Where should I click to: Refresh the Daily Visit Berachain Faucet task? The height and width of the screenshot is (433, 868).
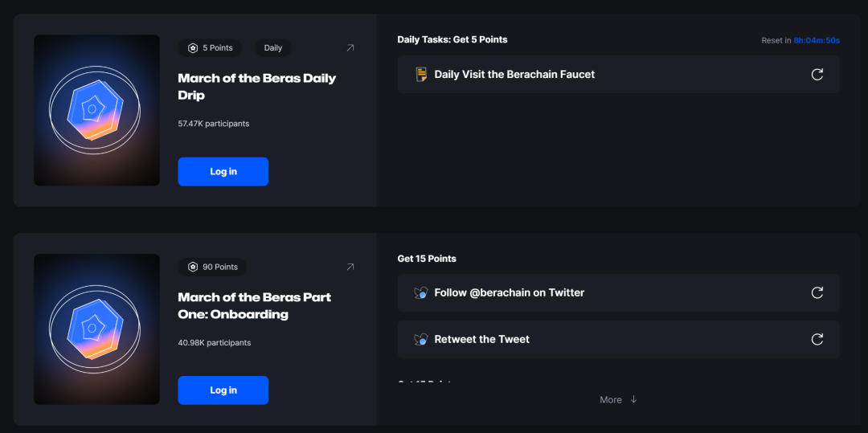coord(817,75)
